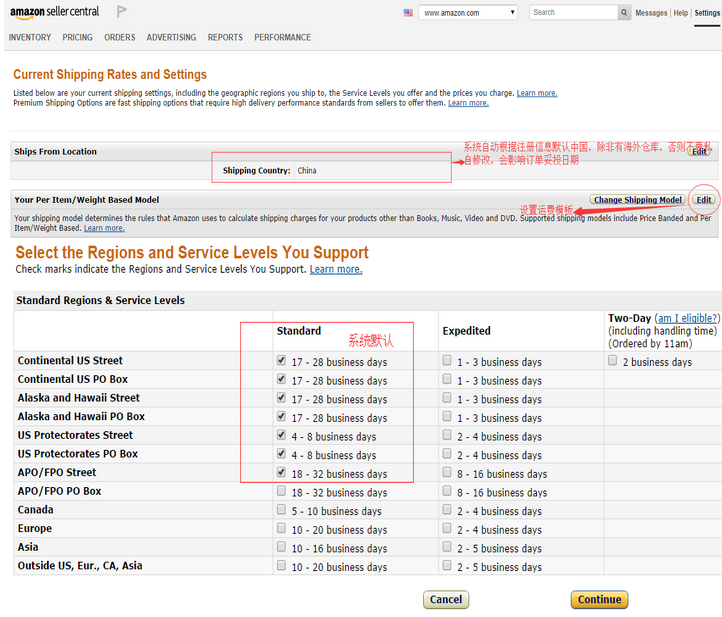722x617 pixels.
Task: Enable Expedited for Continental US Street
Action: coord(447,361)
